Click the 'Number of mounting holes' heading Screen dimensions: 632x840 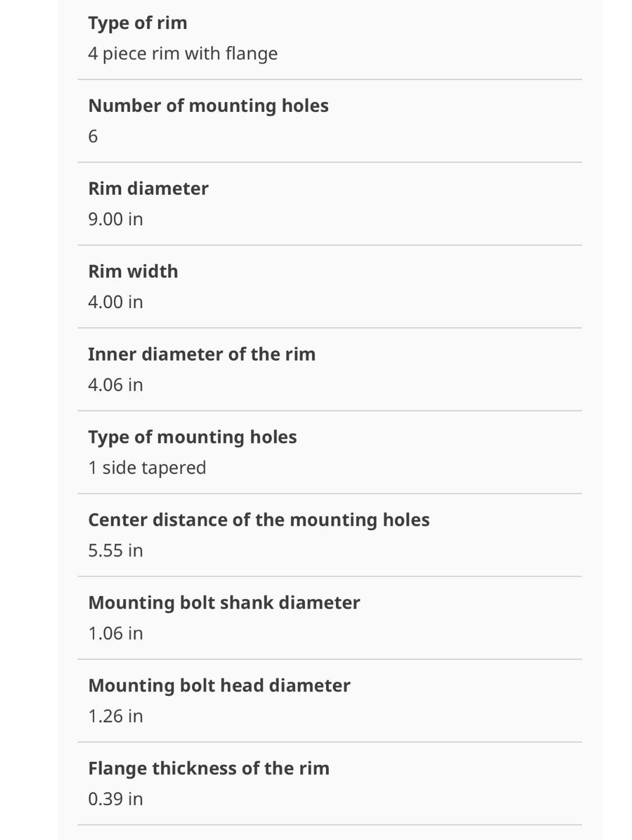pyautogui.click(x=208, y=106)
